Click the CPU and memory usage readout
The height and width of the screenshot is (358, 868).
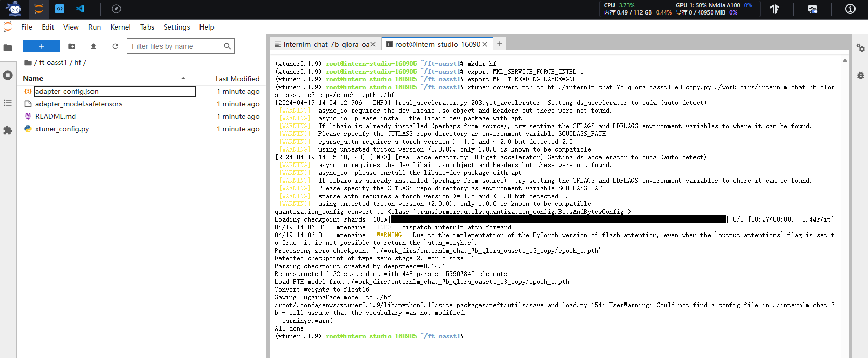[637, 9]
